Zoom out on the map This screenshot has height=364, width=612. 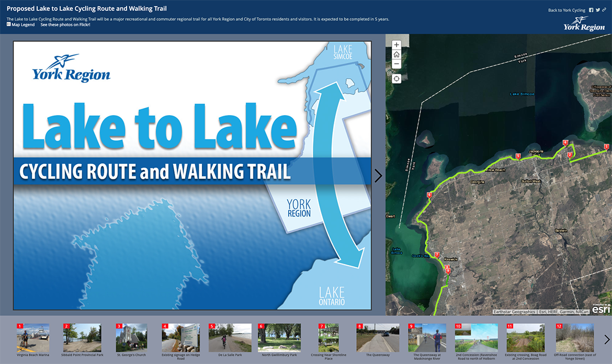(x=396, y=63)
